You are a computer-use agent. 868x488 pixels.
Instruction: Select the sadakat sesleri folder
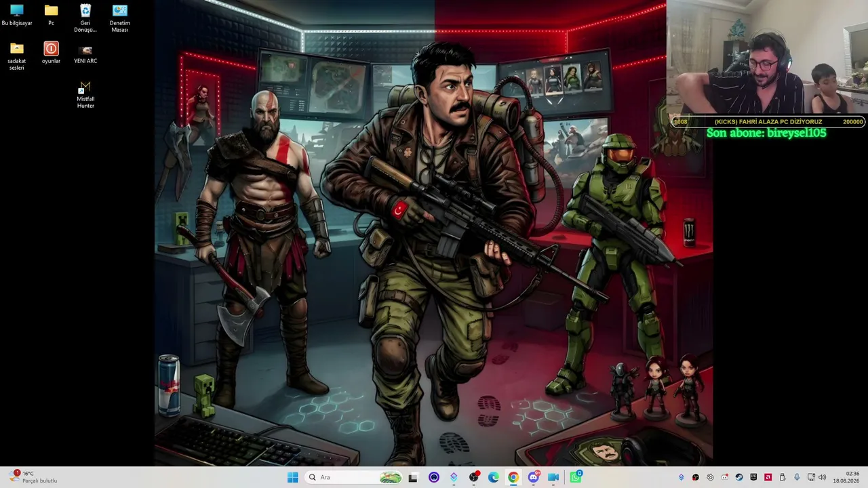coord(17,56)
